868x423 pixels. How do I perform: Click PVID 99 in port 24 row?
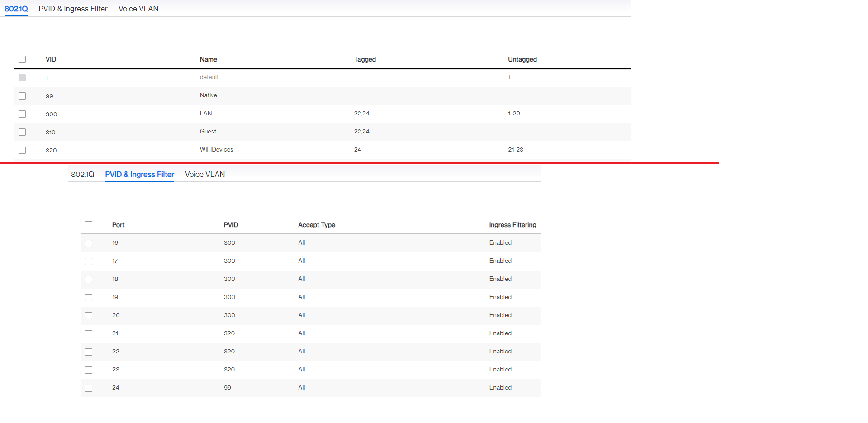point(228,388)
